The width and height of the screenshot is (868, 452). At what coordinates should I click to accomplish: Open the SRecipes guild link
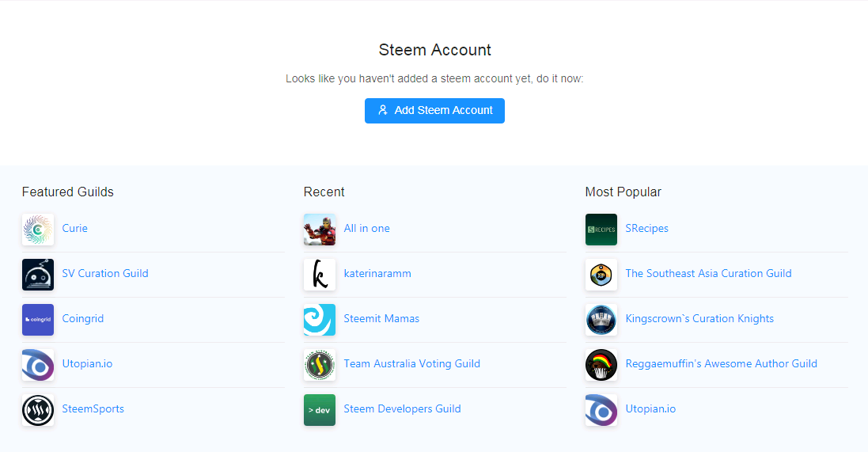pos(647,228)
